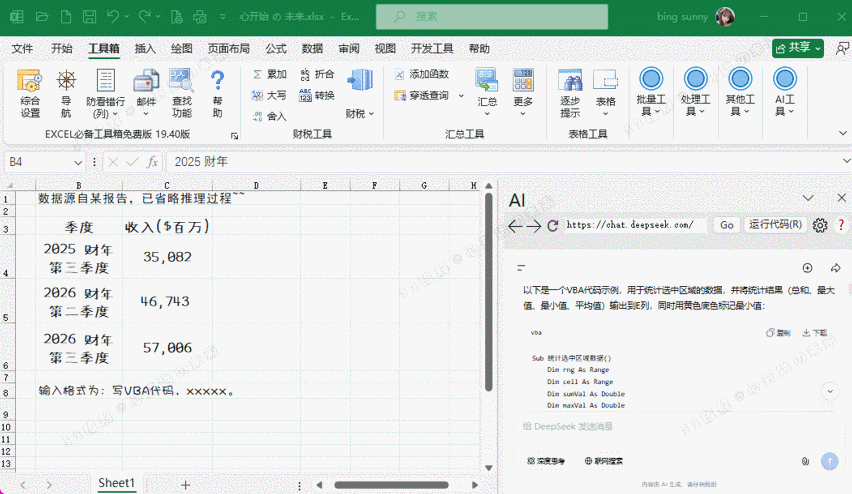Refresh the AI pane browser page
Image resolution: width=852 pixels, height=494 pixels.
pos(553,226)
